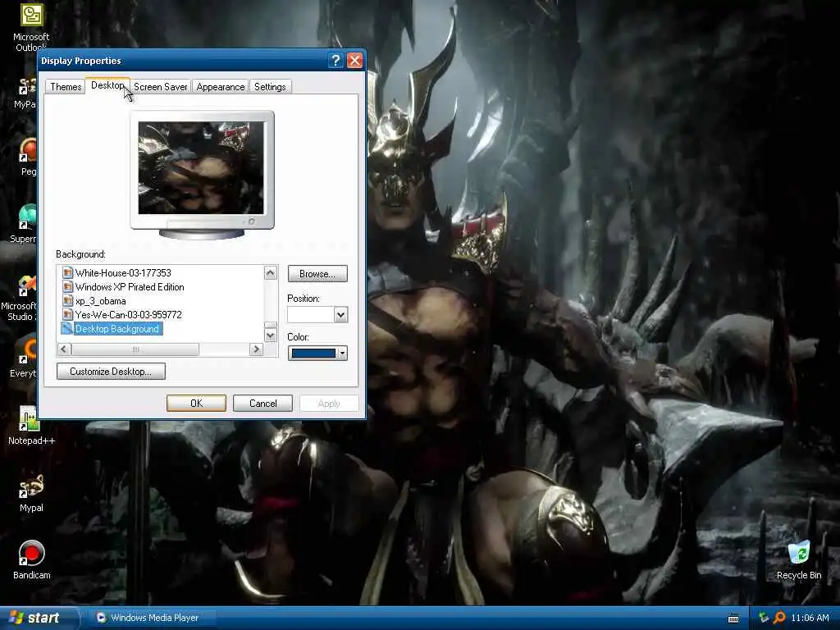Open the Screen Saver tab
The height and width of the screenshot is (630, 840).
[x=160, y=87]
